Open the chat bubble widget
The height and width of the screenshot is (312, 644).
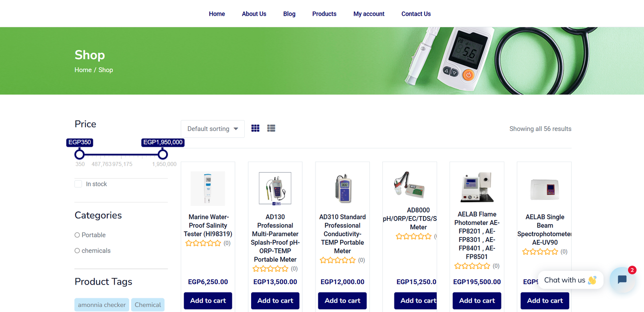coord(622,279)
